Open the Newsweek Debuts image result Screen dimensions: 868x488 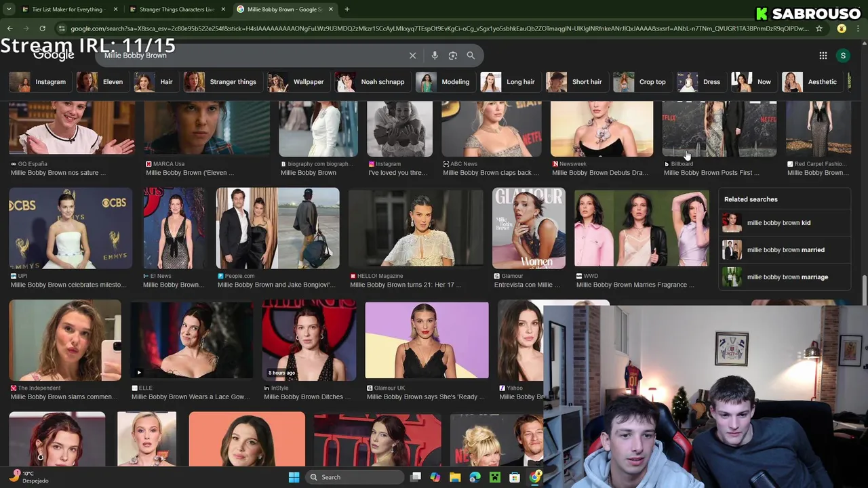(602, 129)
